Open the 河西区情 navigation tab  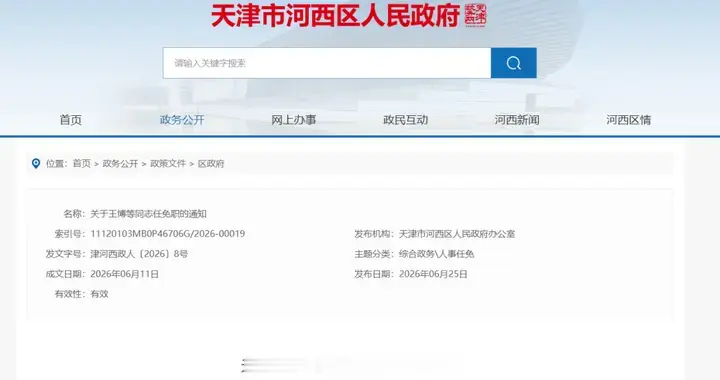click(629, 120)
